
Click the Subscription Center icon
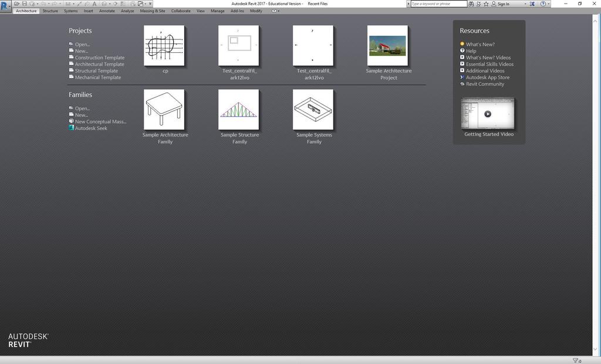tap(479, 4)
